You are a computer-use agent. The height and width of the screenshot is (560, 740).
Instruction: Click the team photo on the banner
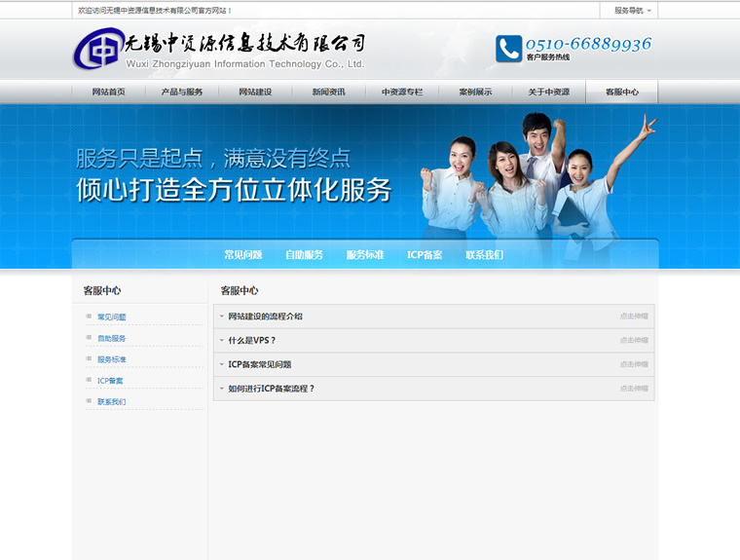tap(536, 180)
